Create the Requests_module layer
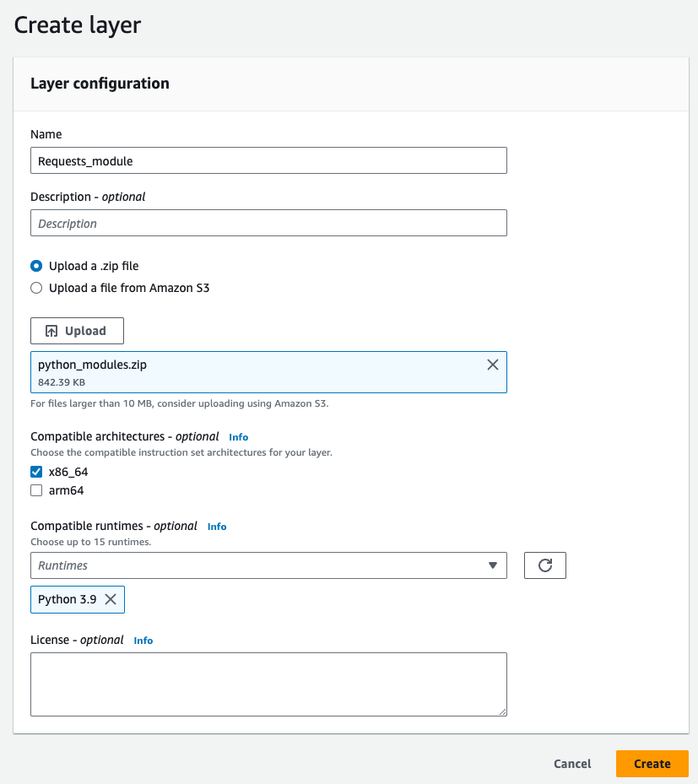 point(652,763)
